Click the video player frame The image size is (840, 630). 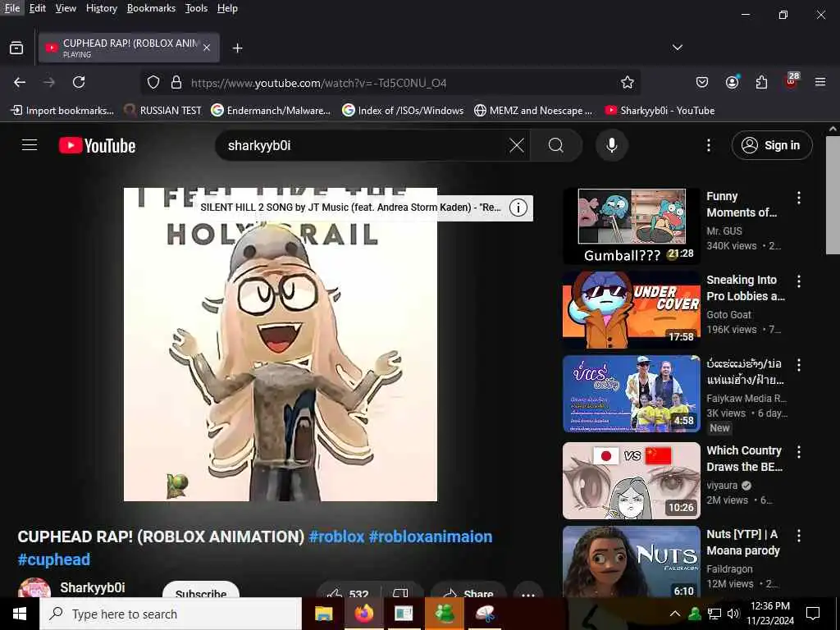point(281,345)
